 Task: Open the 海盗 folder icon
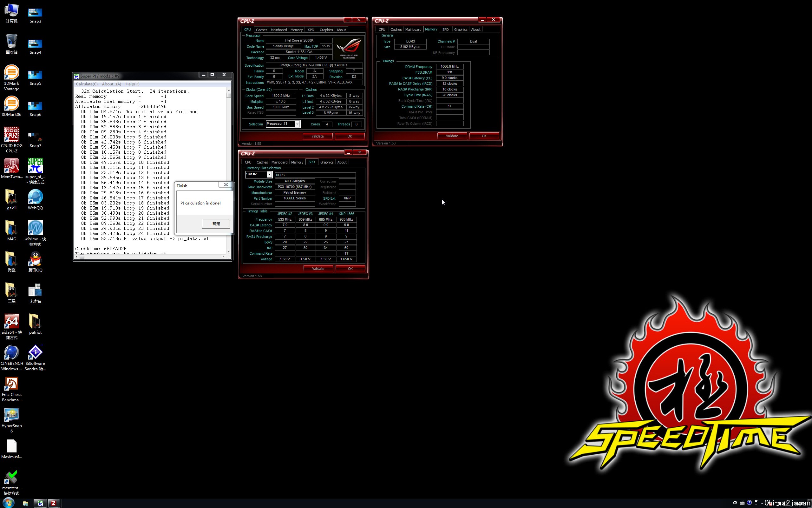point(11,262)
